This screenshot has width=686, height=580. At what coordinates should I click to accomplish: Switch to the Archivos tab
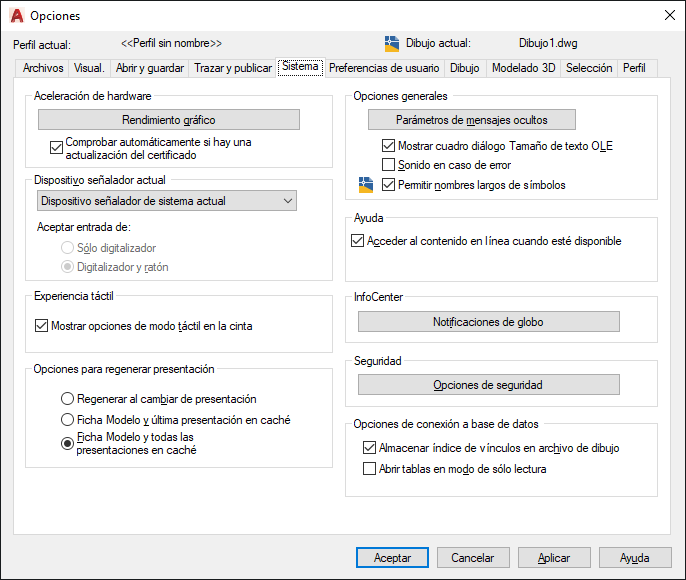(x=43, y=68)
